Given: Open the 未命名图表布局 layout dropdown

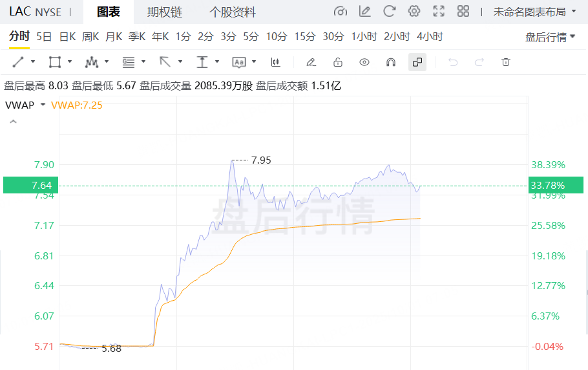Looking at the screenshot, I should coord(534,12).
